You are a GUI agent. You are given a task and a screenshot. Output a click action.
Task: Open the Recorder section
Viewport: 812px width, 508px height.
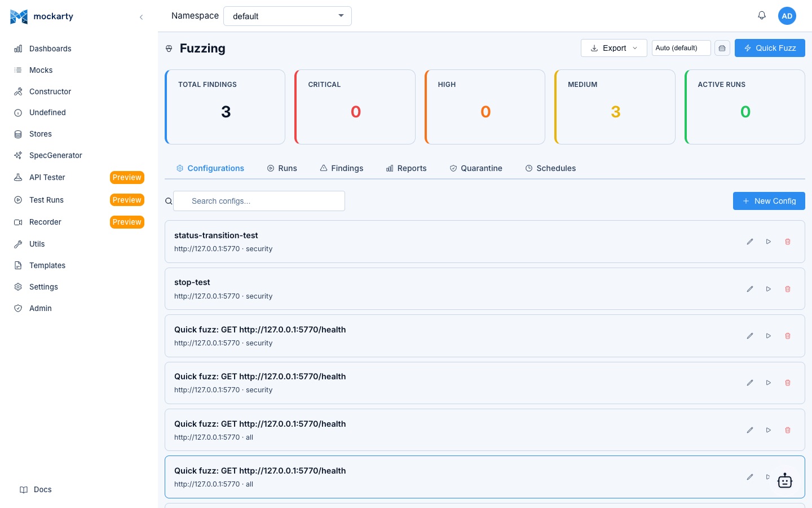pos(45,222)
